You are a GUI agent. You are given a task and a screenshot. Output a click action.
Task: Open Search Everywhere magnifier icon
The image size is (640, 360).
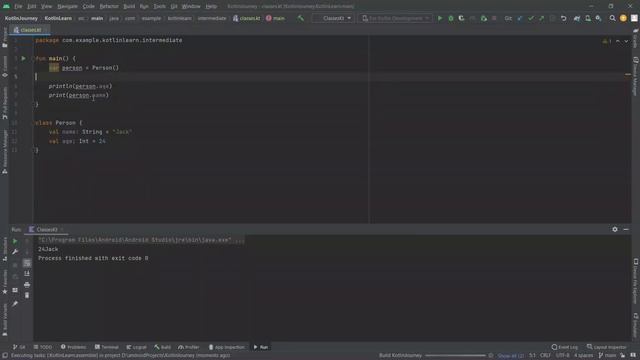[x=612, y=18]
